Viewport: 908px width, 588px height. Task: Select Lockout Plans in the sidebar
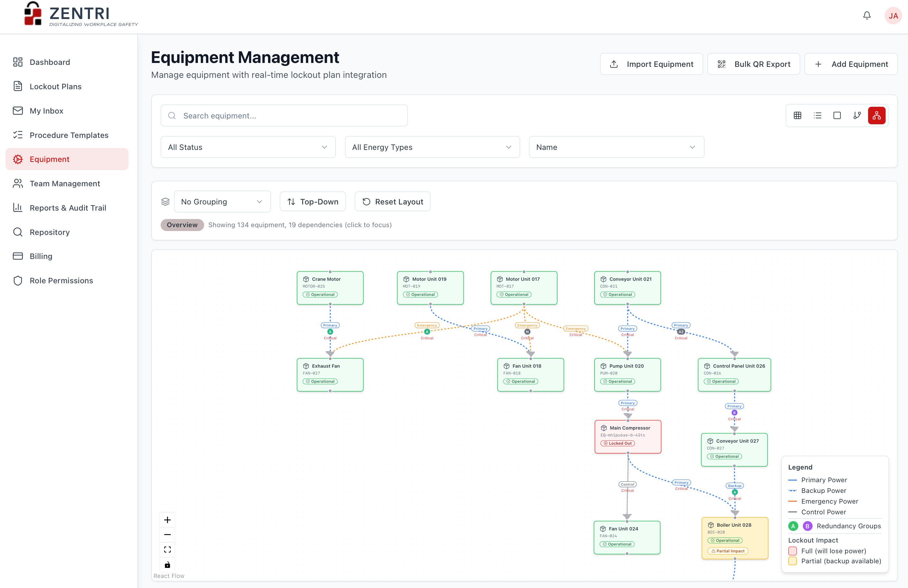[x=55, y=86]
